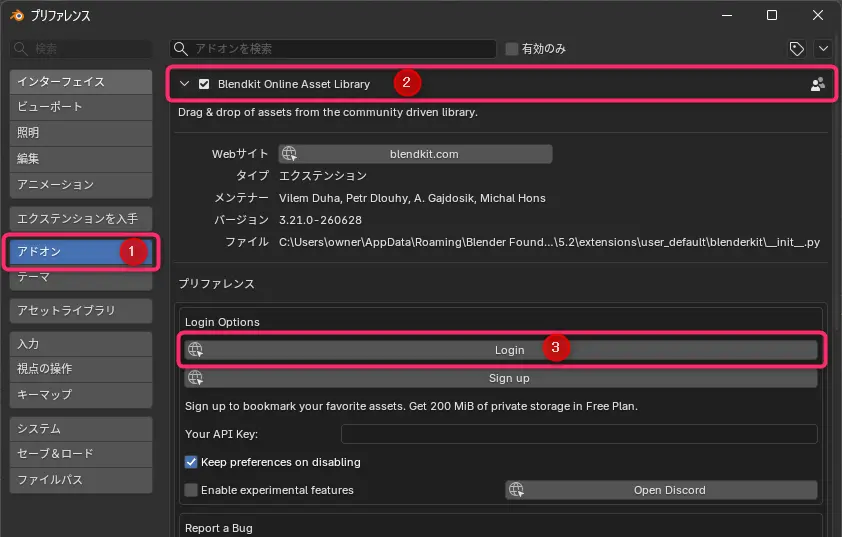
Task: Open エクステンションを入手 section
Action: [81, 219]
